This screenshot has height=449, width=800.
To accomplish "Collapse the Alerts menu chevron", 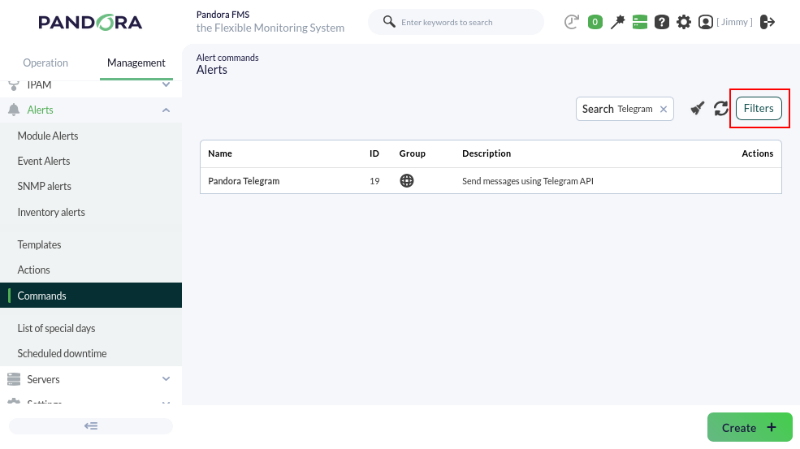I will [166, 110].
